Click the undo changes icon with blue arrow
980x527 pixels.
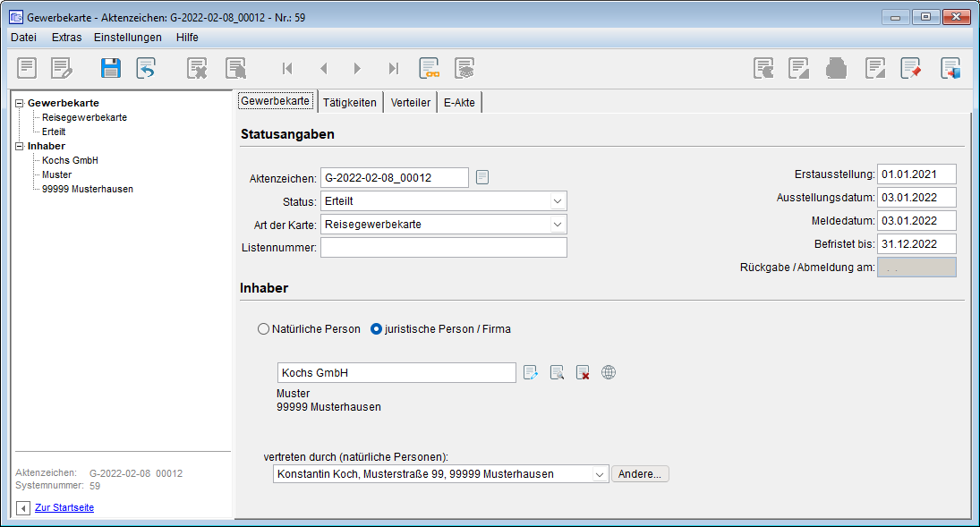(146, 68)
